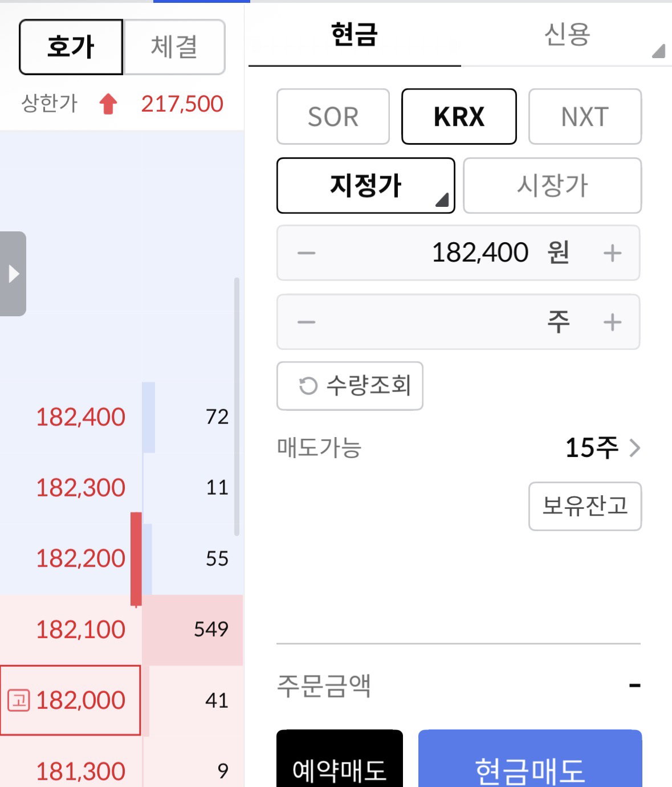Increase the share quantity with plus icon
The width and height of the screenshot is (672, 787).
(x=612, y=322)
